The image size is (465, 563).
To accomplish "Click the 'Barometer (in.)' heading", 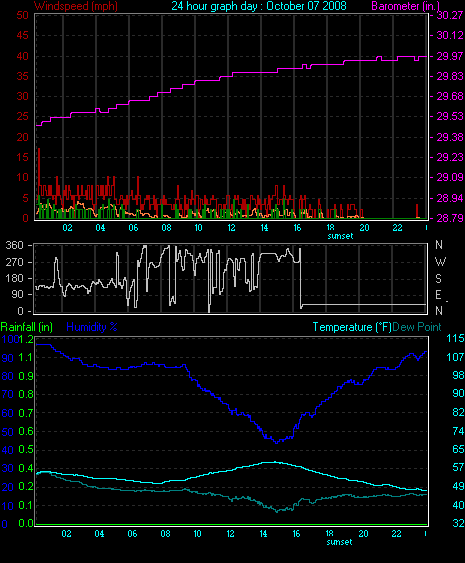I will click(x=405, y=6).
